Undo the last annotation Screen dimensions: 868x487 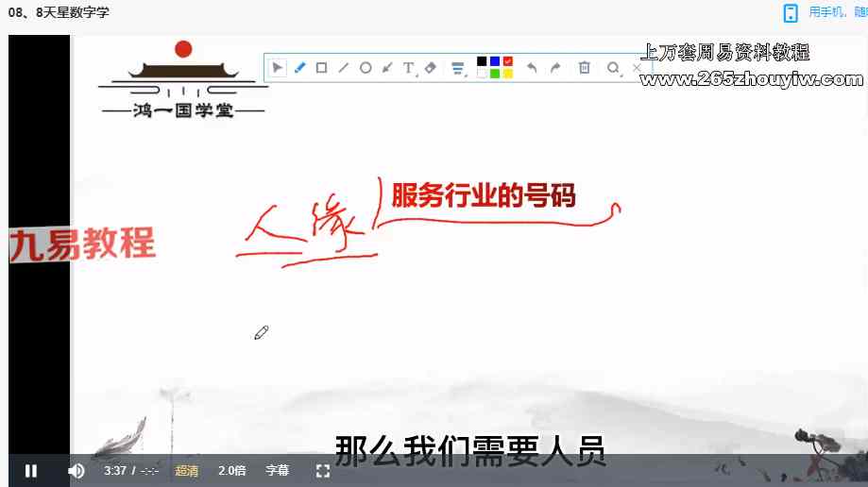532,68
